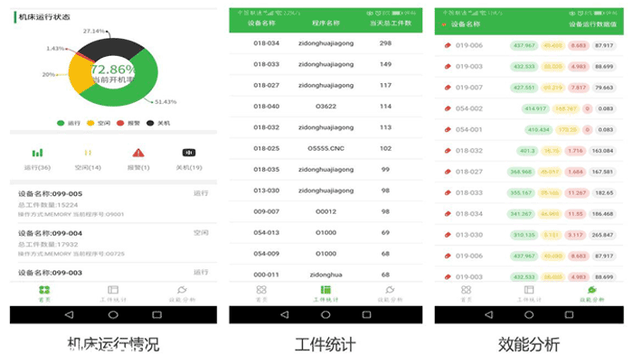Tap Android back arrow on 工件统计 screen

285,315
